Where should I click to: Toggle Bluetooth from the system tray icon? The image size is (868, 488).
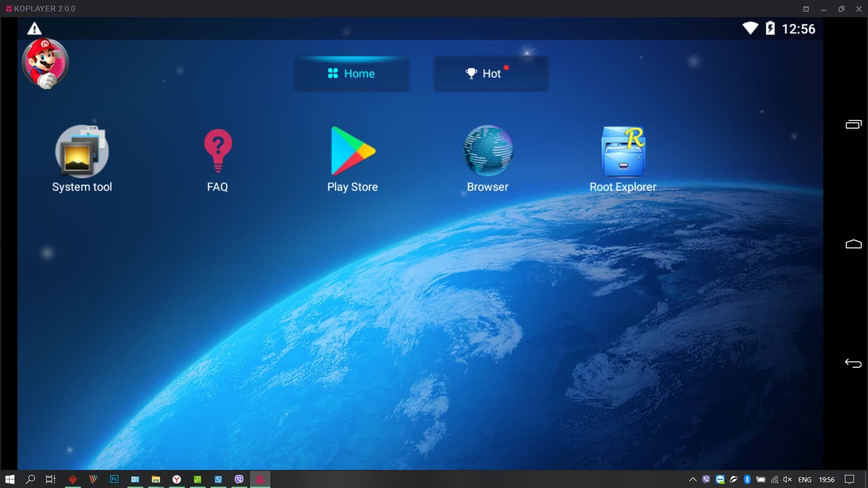(747, 479)
